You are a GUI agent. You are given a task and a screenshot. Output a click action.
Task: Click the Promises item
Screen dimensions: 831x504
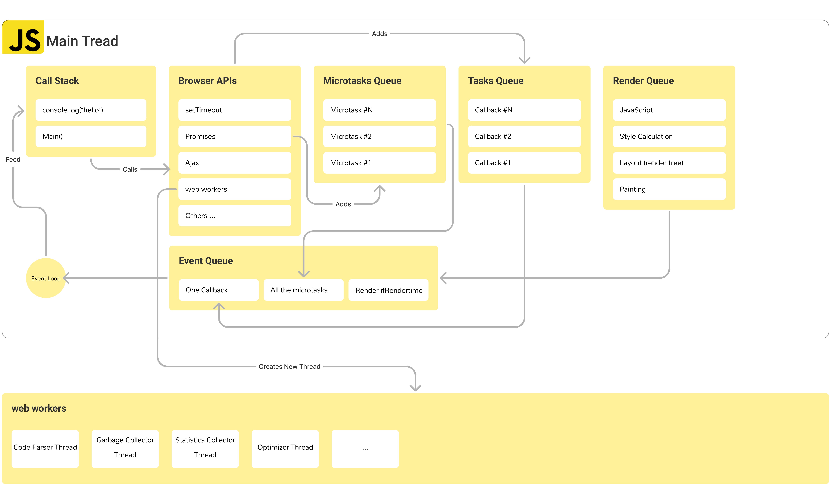234,136
